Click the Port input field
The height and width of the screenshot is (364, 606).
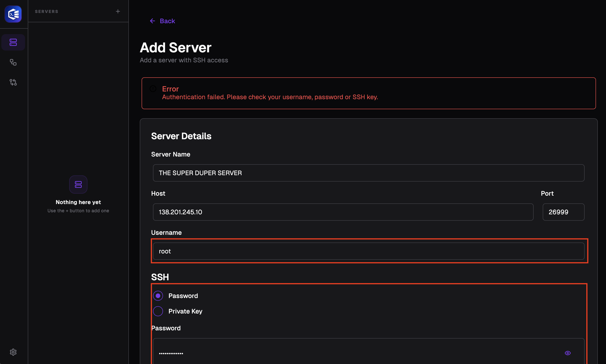(x=563, y=212)
